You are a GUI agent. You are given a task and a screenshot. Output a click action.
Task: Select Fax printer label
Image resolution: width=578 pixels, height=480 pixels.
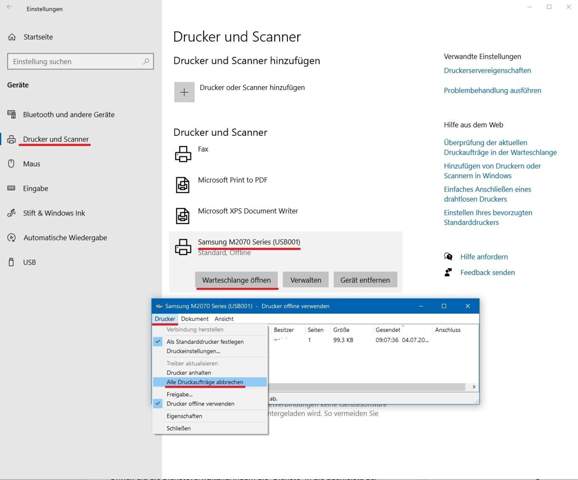tap(203, 149)
